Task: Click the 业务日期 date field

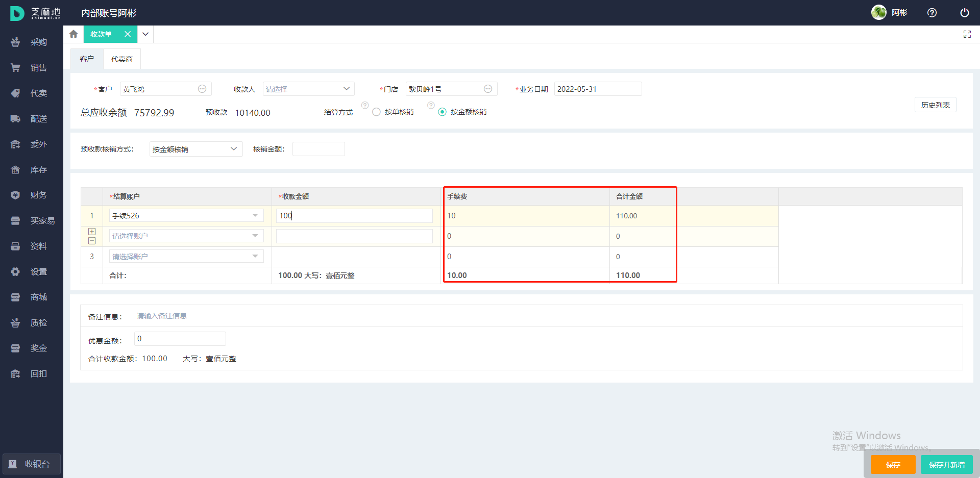Action: coord(598,89)
